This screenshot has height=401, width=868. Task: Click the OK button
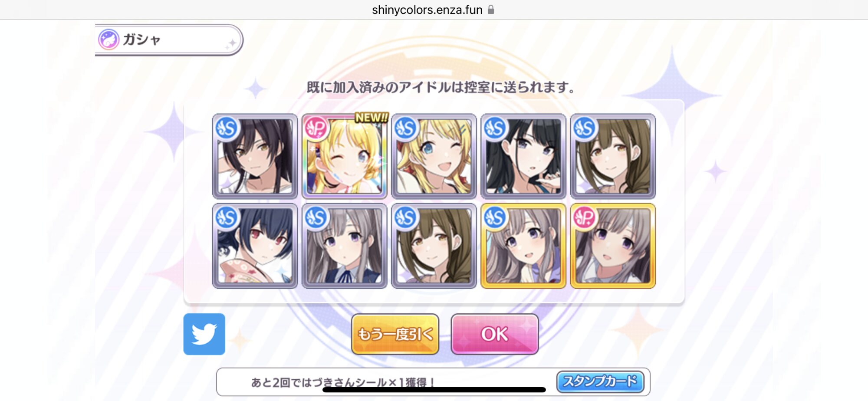[x=495, y=334]
